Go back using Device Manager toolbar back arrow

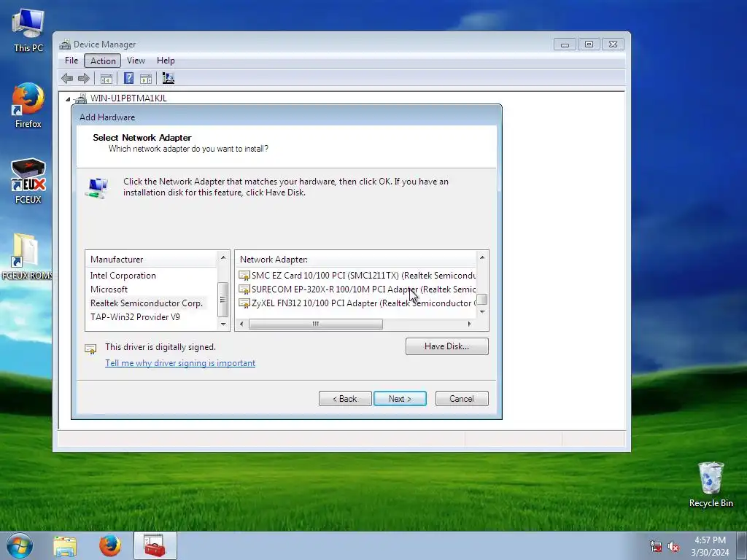point(67,79)
